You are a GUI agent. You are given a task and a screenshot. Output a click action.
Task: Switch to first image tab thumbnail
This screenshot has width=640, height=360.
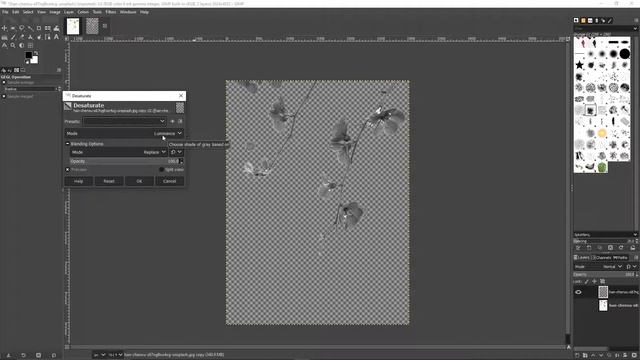[73, 26]
